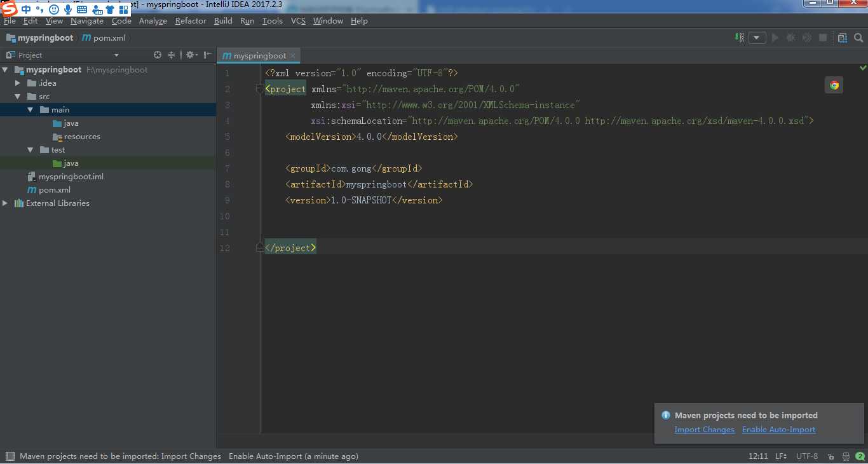Hide the Project tool window
This screenshot has height=464, width=868.
pos(207,55)
